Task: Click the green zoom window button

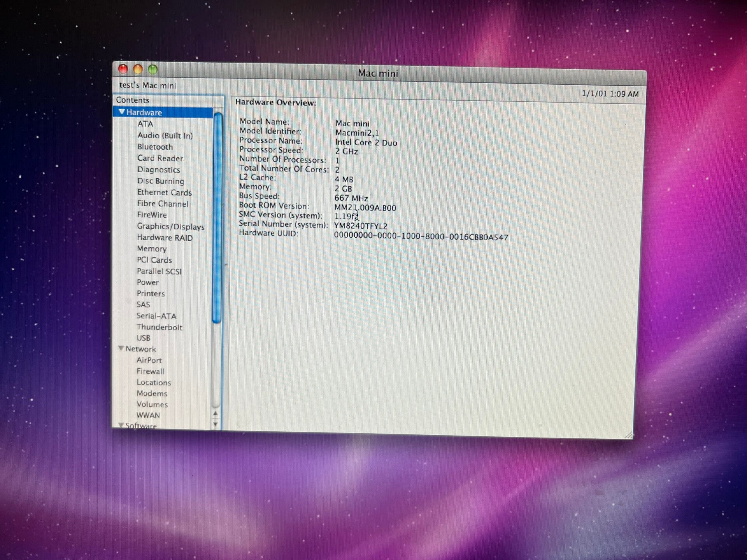Action: [153, 70]
